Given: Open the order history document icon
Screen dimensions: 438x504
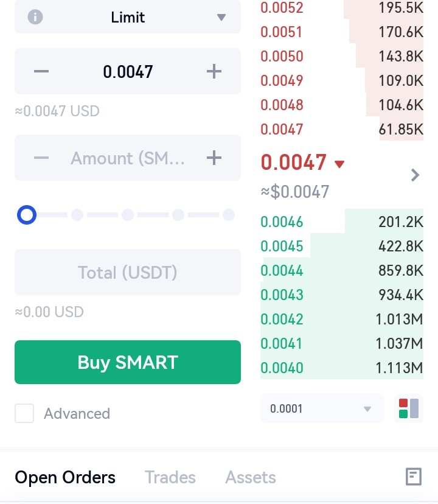Looking at the screenshot, I should (x=414, y=477).
